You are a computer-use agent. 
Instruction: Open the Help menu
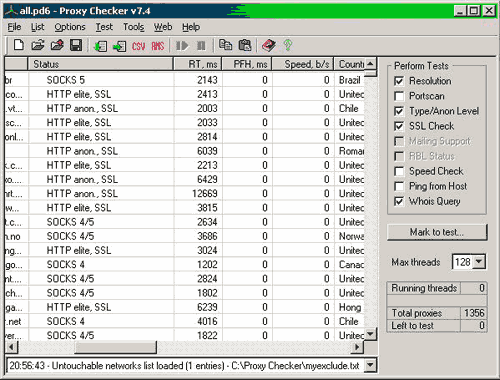point(191,27)
